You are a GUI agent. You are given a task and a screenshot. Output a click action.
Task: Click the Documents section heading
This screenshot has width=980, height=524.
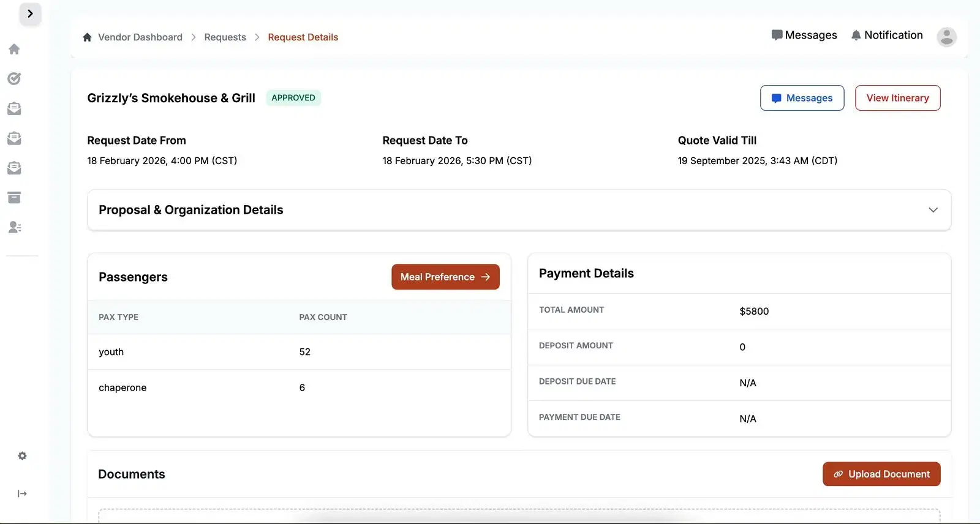click(x=132, y=474)
